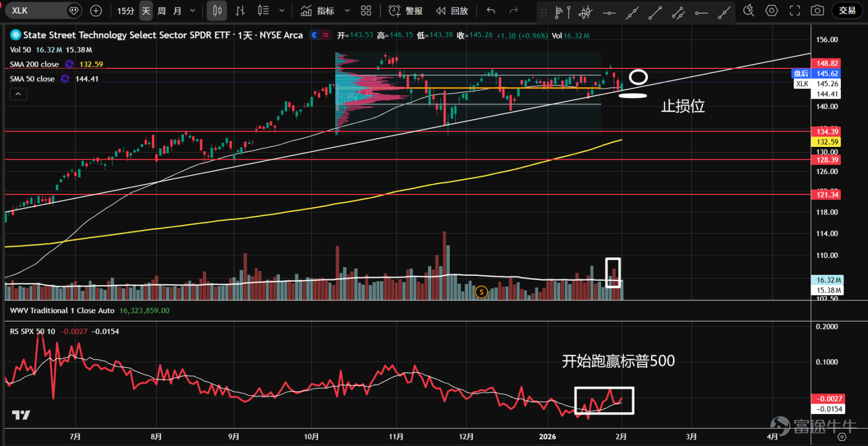Image resolution: width=868 pixels, height=446 pixels.
Task: Select the horizontal ray drawing tool
Action: coord(701,12)
